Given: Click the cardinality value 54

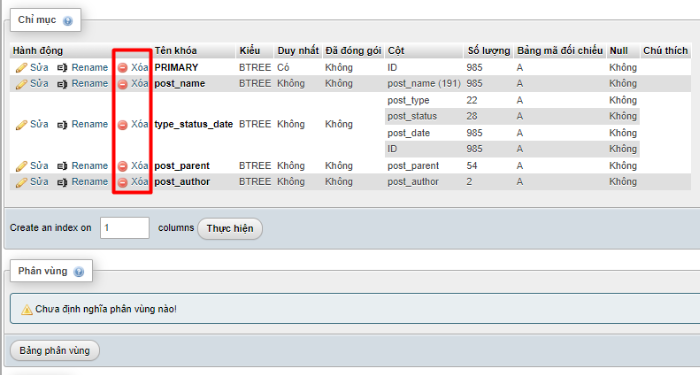Looking at the screenshot, I should tap(472, 166).
